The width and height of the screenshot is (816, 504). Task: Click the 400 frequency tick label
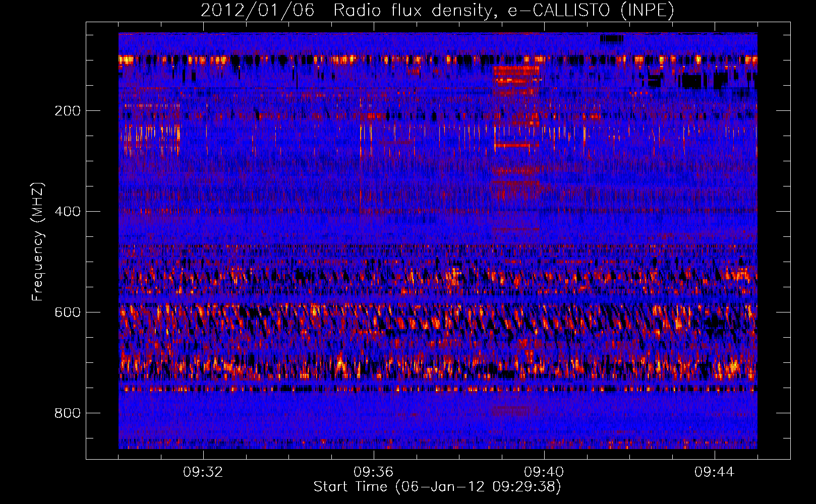[x=68, y=211]
